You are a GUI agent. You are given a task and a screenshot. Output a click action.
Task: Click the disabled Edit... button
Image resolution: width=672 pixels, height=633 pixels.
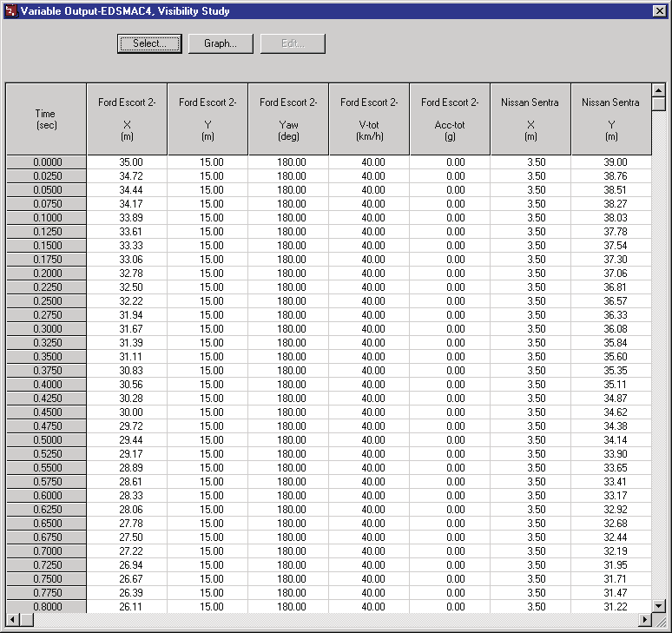(293, 43)
